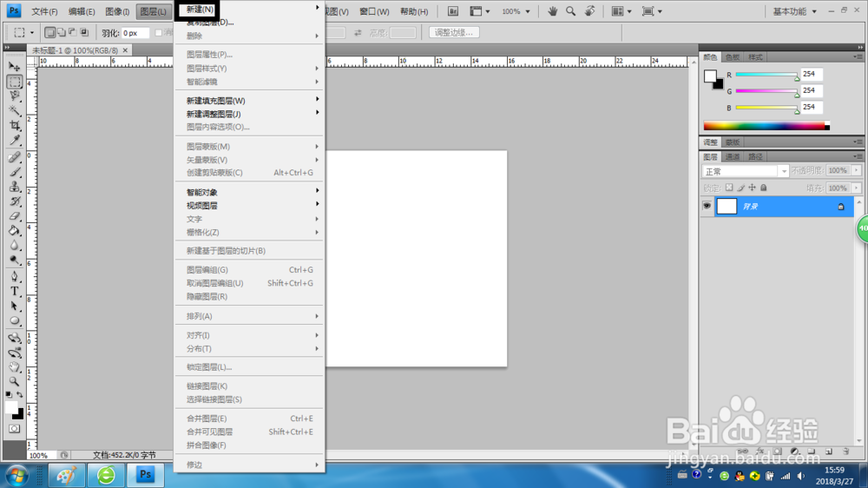Select the Rectangular Marquee tool in toolbox
This screenshot has height=488, width=868.
tap(15, 82)
